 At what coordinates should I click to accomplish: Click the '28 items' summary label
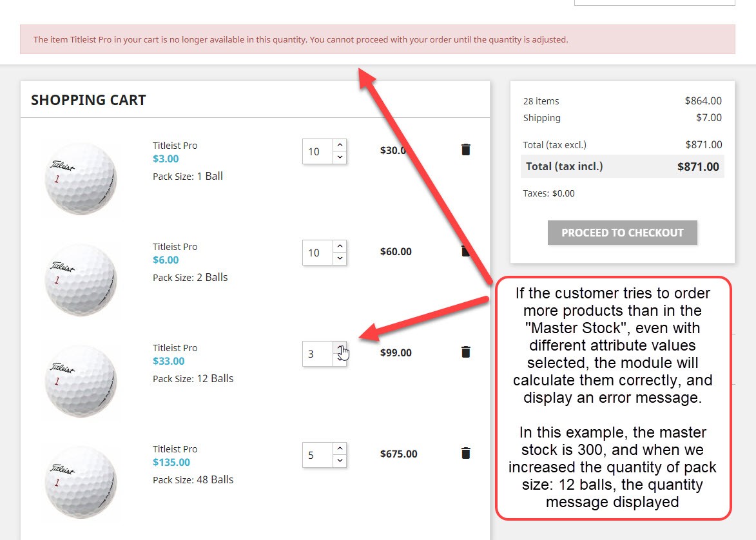pyautogui.click(x=541, y=101)
